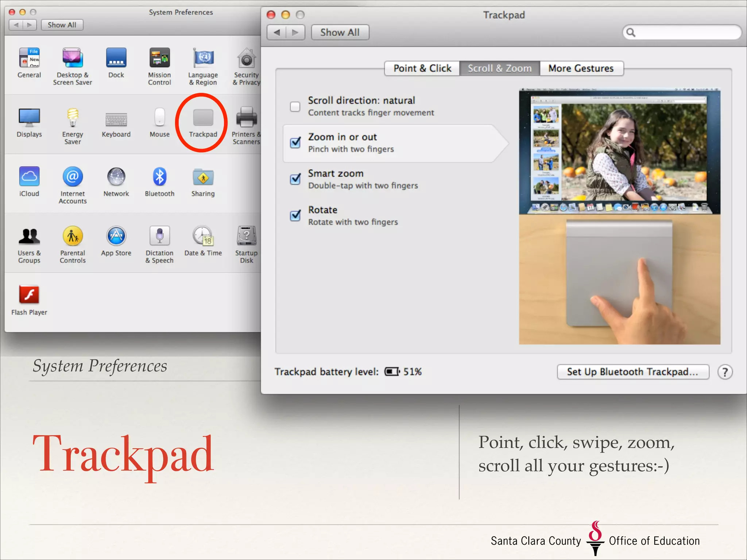Viewport: 747px width, 560px height.
Task: Open Trackpad help question mark button
Action: pyautogui.click(x=725, y=372)
